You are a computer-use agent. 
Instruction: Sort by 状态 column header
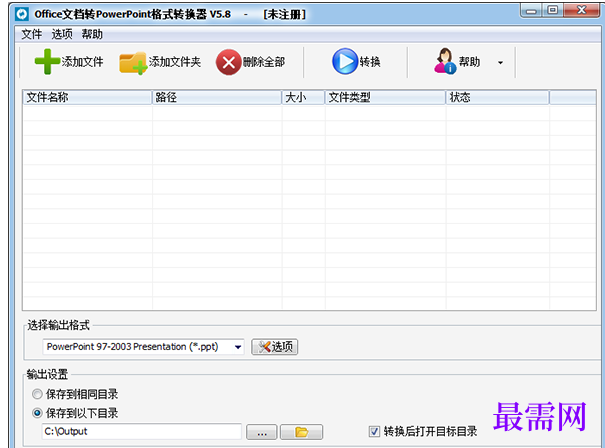(x=498, y=97)
